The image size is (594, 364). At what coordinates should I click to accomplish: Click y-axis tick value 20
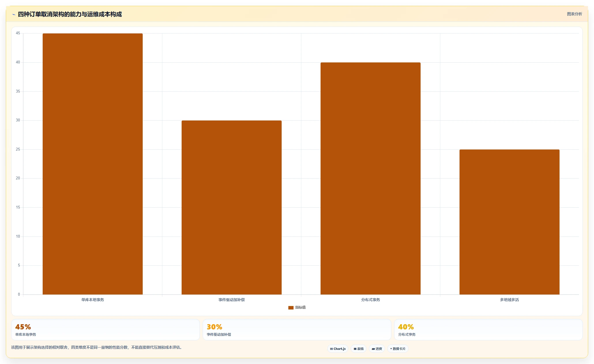[18, 178]
